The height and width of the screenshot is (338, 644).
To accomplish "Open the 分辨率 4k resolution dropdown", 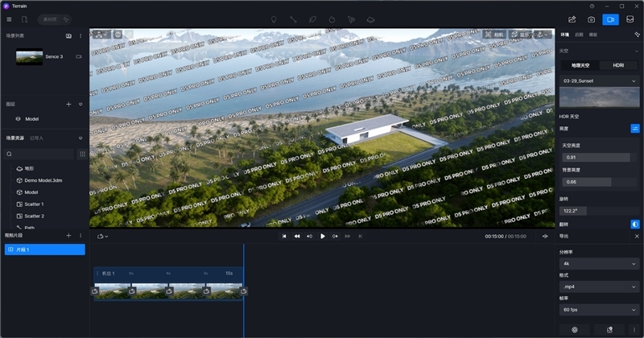I will tap(599, 264).
